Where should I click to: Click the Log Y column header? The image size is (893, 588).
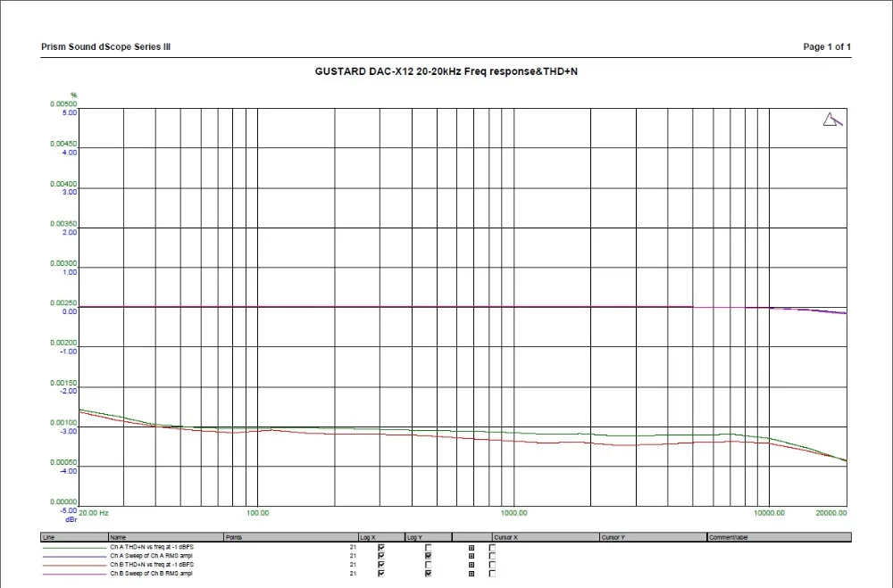point(429,537)
